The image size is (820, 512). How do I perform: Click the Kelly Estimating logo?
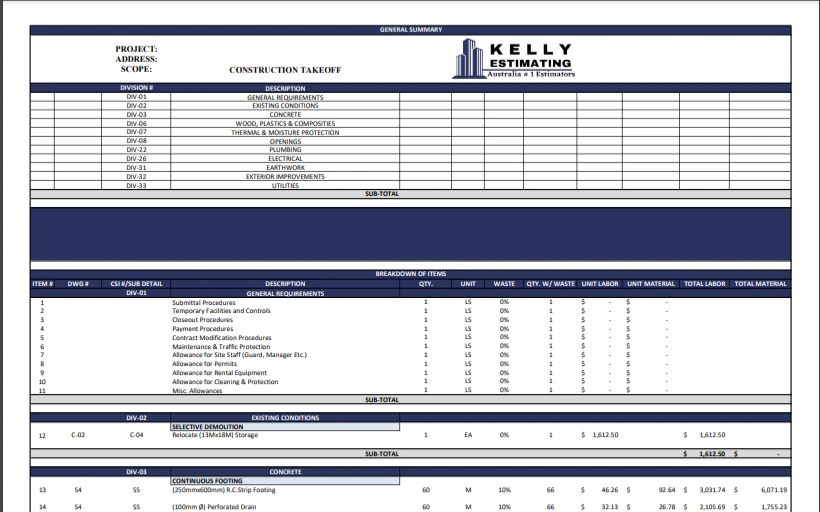click(x=514, y=59)
